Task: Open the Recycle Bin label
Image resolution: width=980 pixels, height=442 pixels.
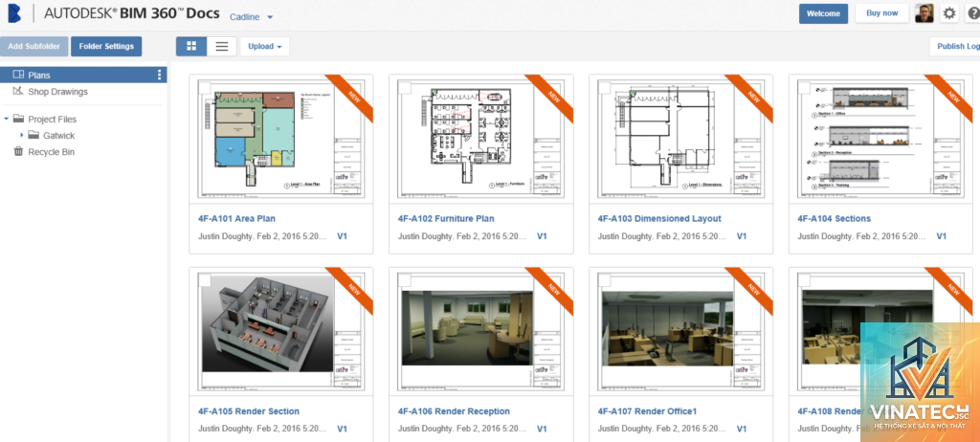Action: (52, 152)
